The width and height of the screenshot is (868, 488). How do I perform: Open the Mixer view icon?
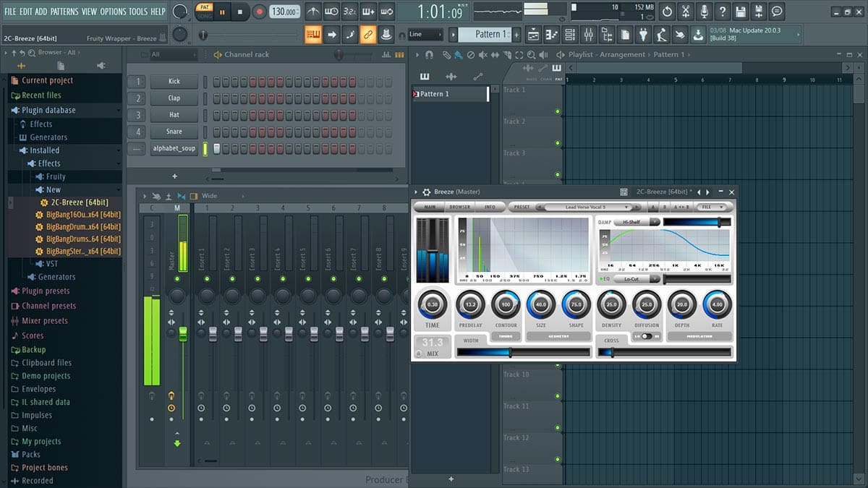coord(587,34)
